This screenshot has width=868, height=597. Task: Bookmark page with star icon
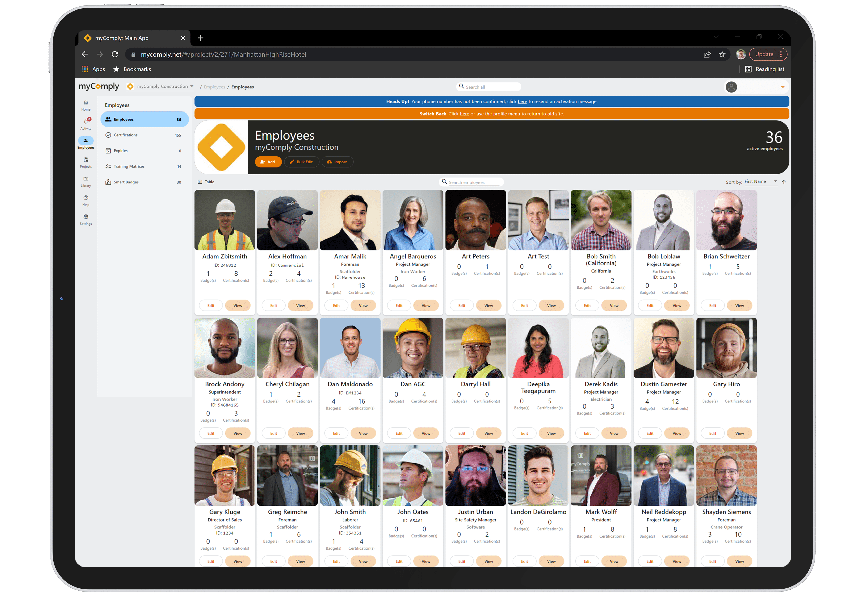[722, 55]
